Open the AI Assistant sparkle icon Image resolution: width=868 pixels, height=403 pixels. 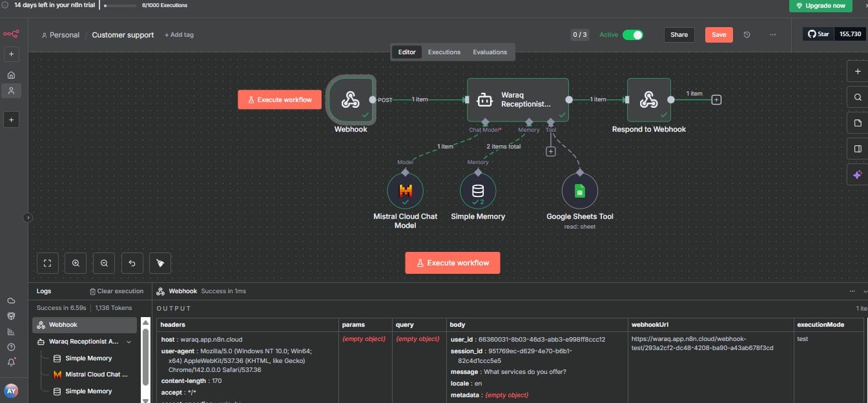858,174
